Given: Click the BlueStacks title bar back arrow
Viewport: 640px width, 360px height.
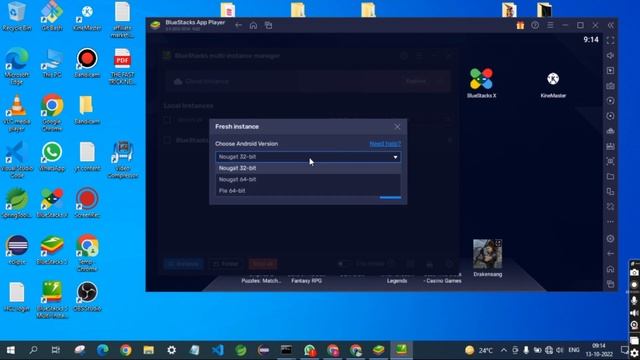Looking at the screenshot, I should tap(238, 25).
